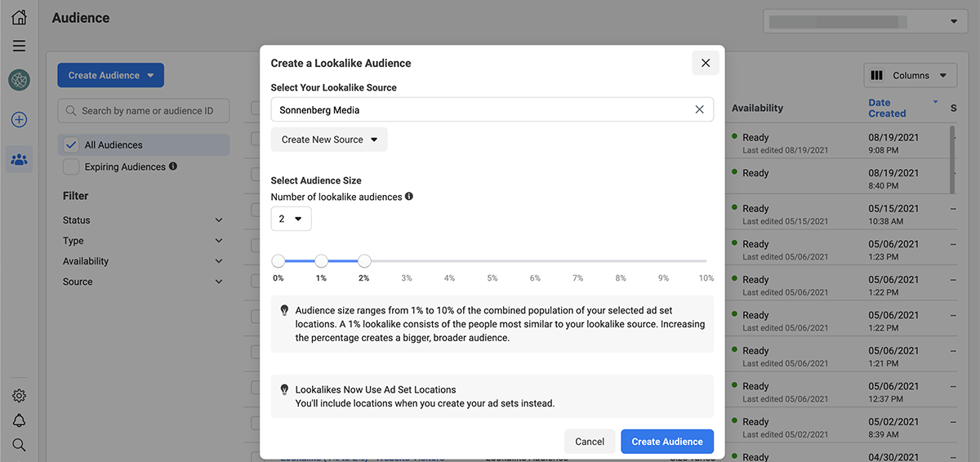Open number of lookalike audiences dropdown
This screenshot has height=462, width=980.
click(291, 219)
